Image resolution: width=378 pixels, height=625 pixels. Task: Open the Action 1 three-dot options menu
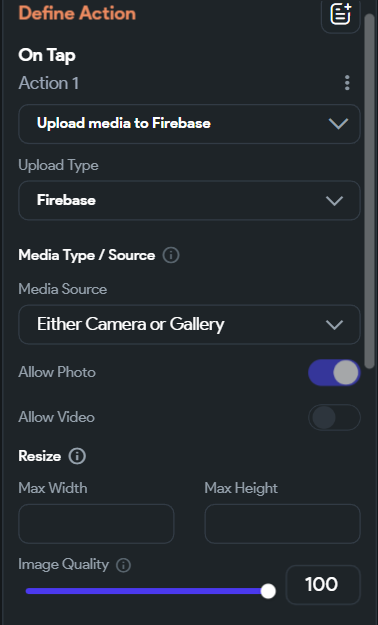click(x=347, y=83)
